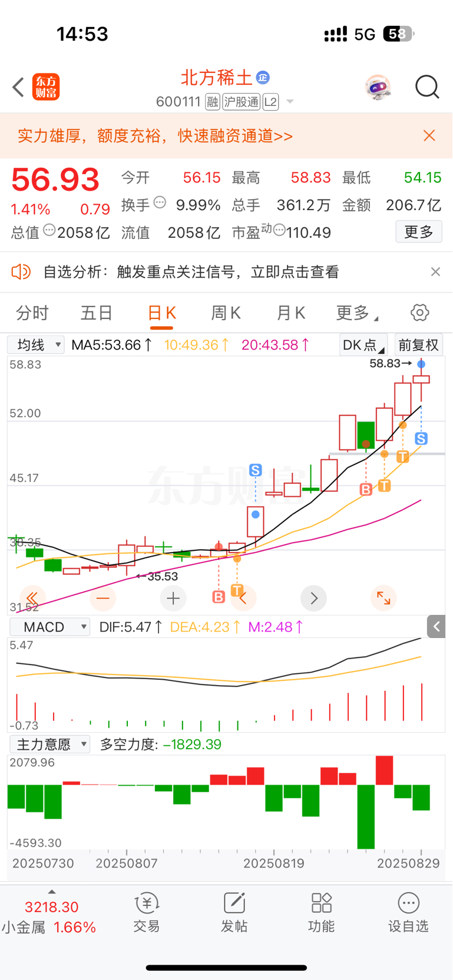Screen dimensions: 453x980
Task: Move chart left with left chevron
Action: 243,599
